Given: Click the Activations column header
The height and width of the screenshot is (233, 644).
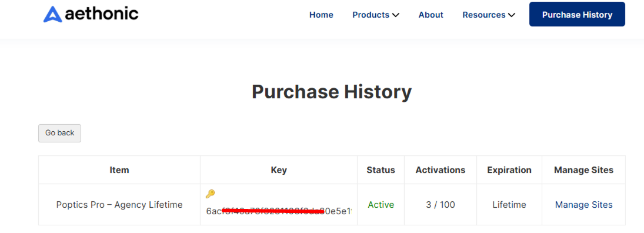Looking at the screenshot, I should click(x=441, y=170).
